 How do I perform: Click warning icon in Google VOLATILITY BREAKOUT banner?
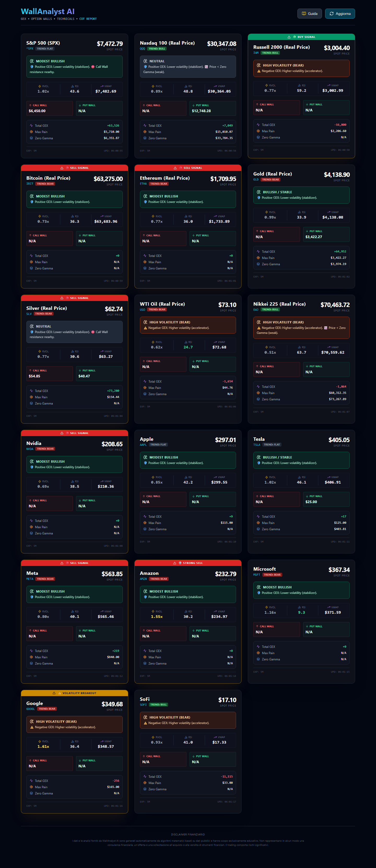(x=54, y=693)
